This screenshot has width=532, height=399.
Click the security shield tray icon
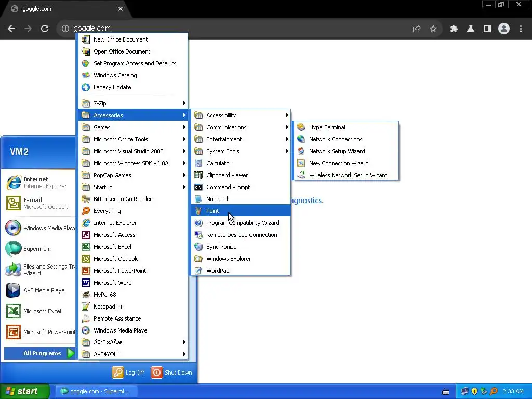[x=474, y=391]
